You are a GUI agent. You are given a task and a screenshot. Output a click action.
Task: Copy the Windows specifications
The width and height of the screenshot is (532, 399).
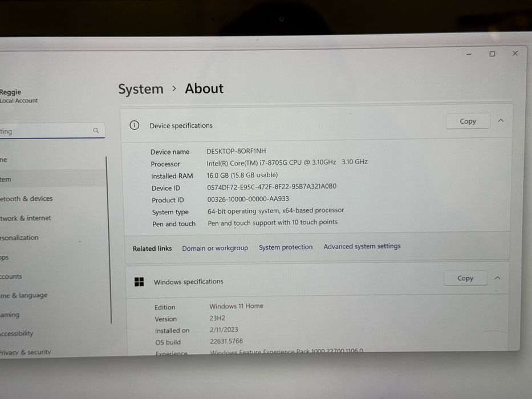pos(465,278)
